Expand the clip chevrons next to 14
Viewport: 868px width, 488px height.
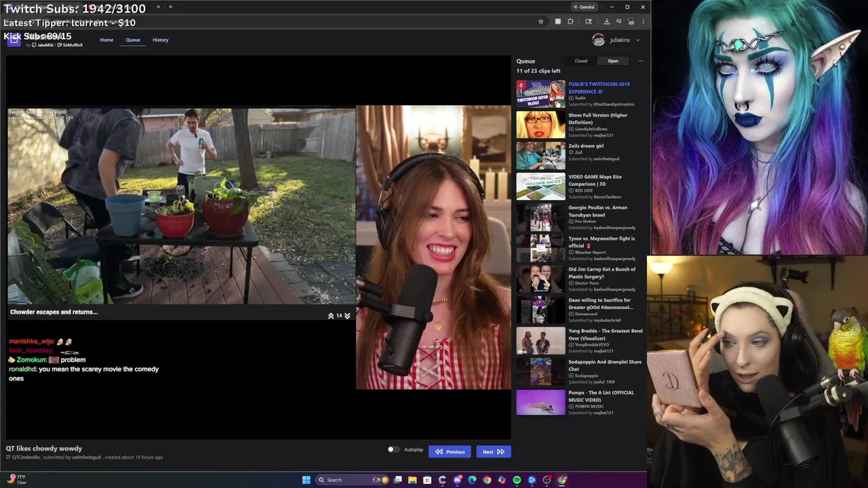point(339,316)
